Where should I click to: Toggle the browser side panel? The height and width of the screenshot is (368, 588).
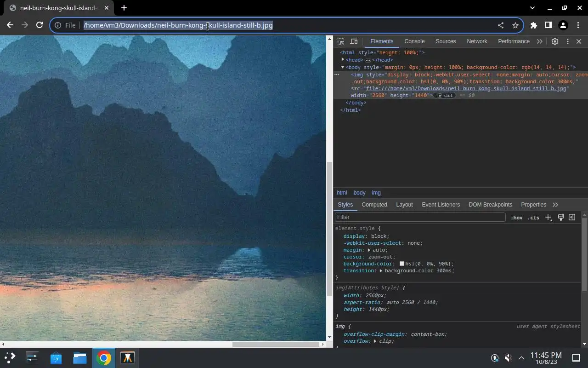(x=548, y=25)
